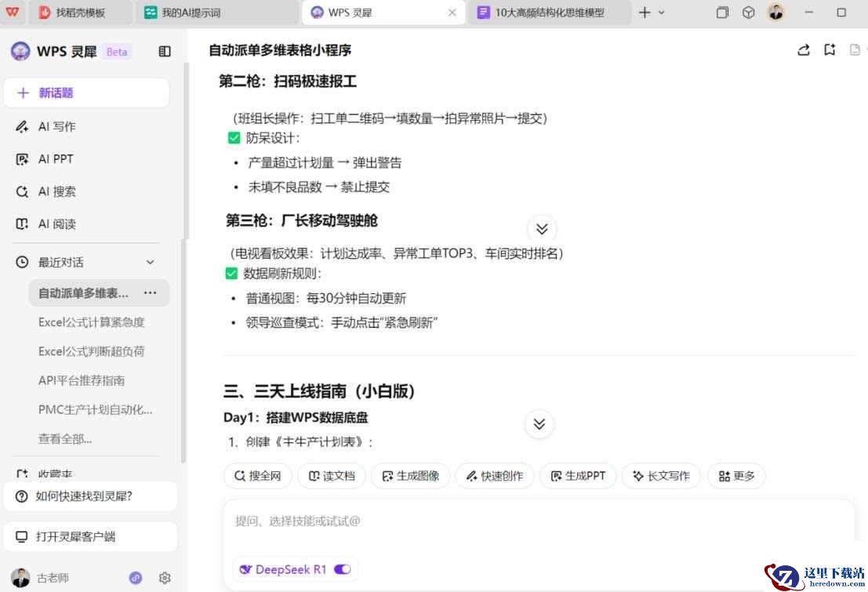Click text 普通视图: 每30分钟自动更新
Image resolution: width=868 pixels, height=592 pixels.
(326, 299)
